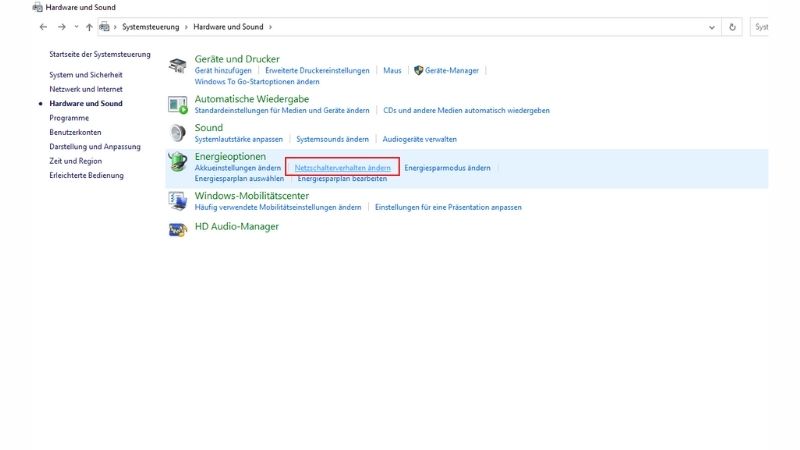Open the Geräte und Drucker heading
The image size is (800, 450).
[237, 59]
